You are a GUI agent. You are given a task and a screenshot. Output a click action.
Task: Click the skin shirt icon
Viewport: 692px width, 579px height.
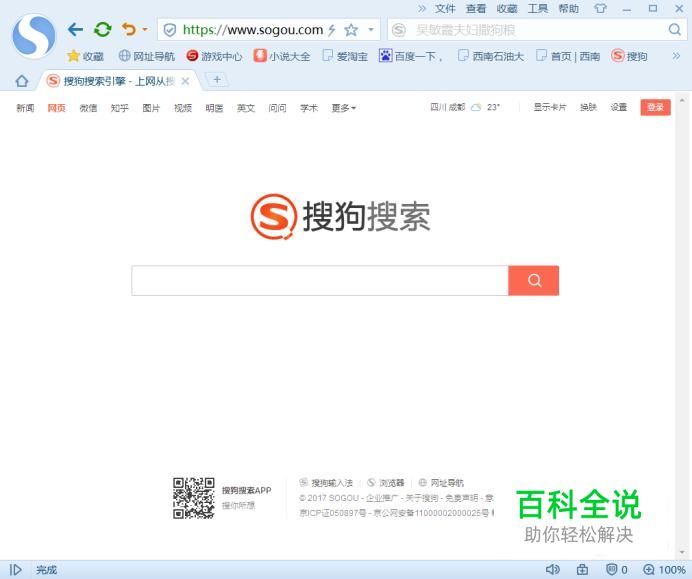pyautogui.click(x=600, y=8)
